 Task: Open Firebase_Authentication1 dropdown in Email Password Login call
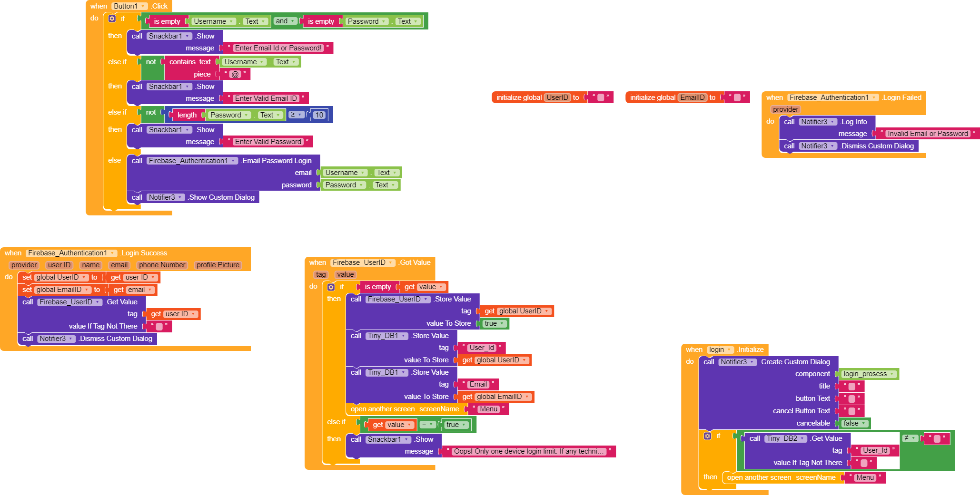[192, 161]
